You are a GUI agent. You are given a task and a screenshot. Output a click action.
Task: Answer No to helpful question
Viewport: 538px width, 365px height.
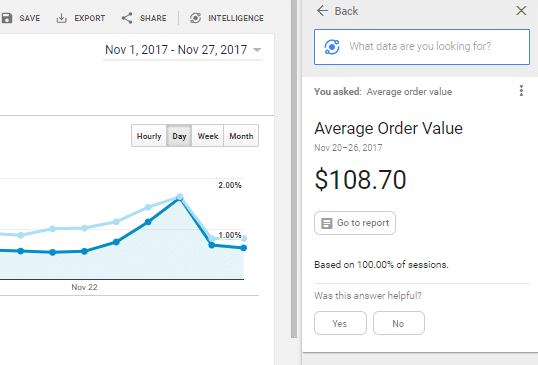pyautogui.click(x=399, y=323)
